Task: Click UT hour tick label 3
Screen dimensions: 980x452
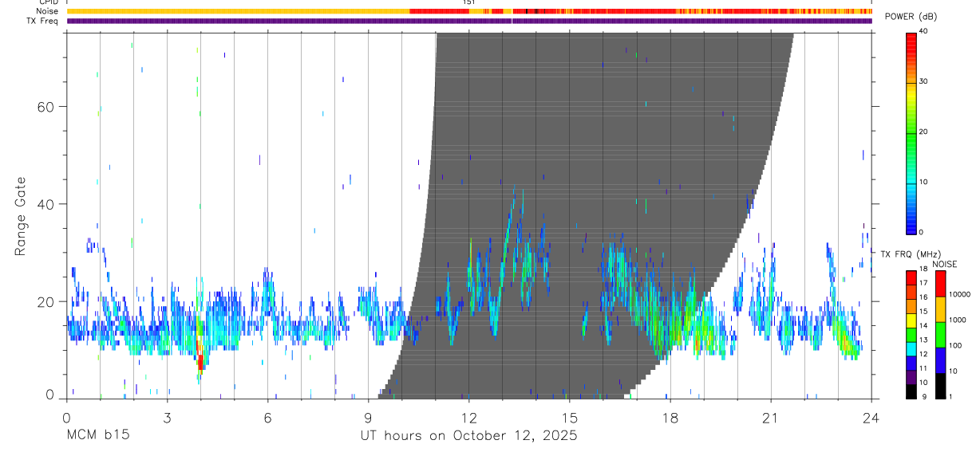Action: [x=167, y=417]
